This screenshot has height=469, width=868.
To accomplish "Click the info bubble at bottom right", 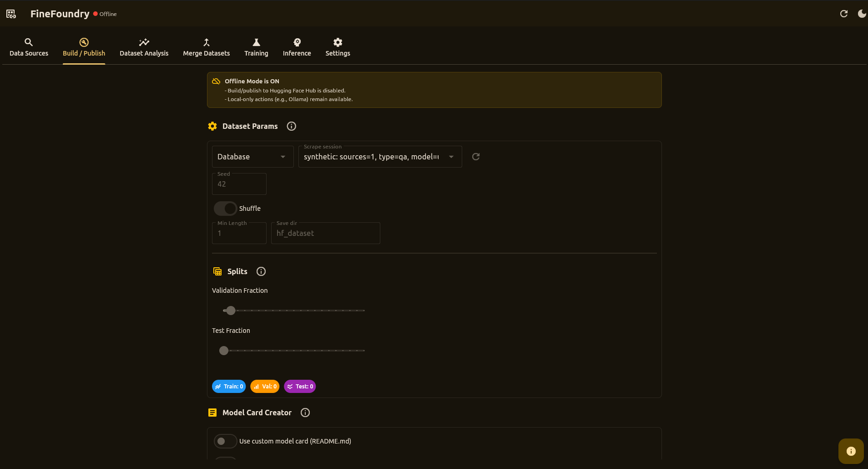I will (x=851, y=451).
